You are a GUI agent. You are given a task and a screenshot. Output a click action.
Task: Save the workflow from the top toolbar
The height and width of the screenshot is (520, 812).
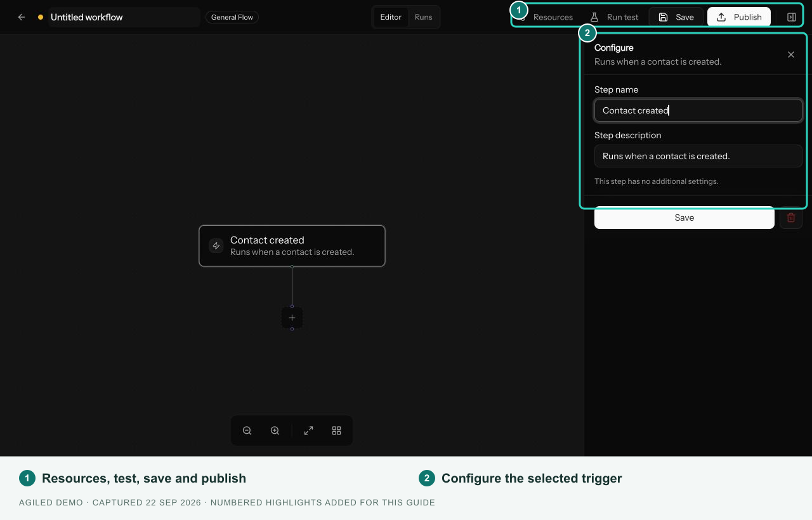[676, 17]
